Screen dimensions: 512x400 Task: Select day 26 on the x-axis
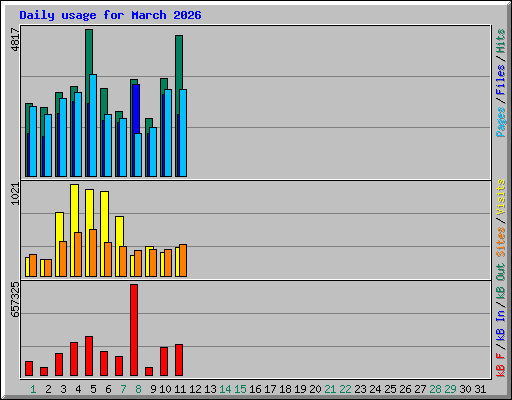point(405,389)
